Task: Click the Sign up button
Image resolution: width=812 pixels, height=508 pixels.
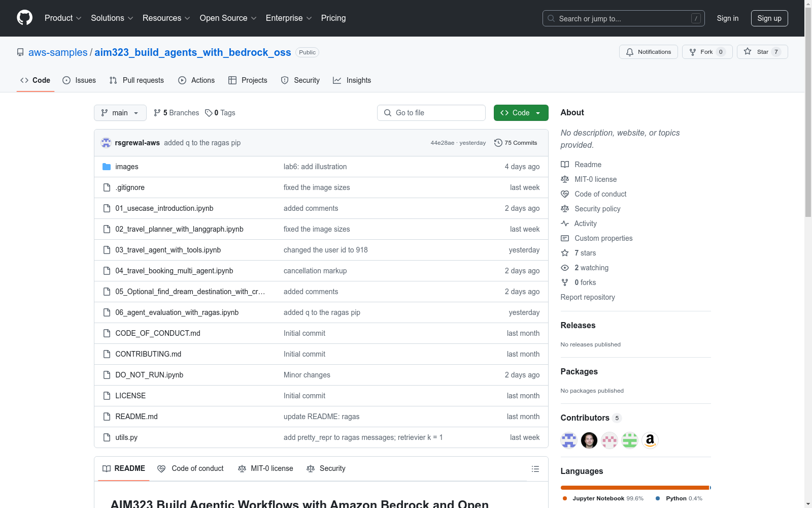Action: click(769, 18)
